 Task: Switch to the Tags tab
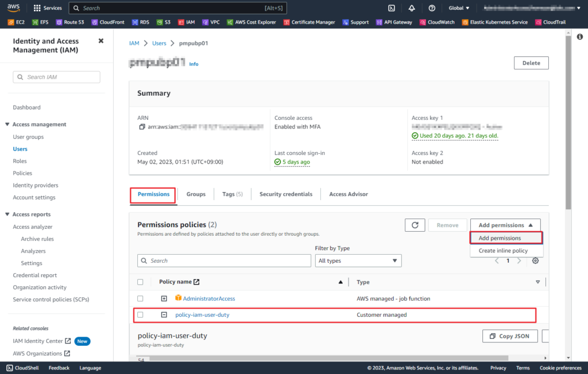click(x=232, y=194)
